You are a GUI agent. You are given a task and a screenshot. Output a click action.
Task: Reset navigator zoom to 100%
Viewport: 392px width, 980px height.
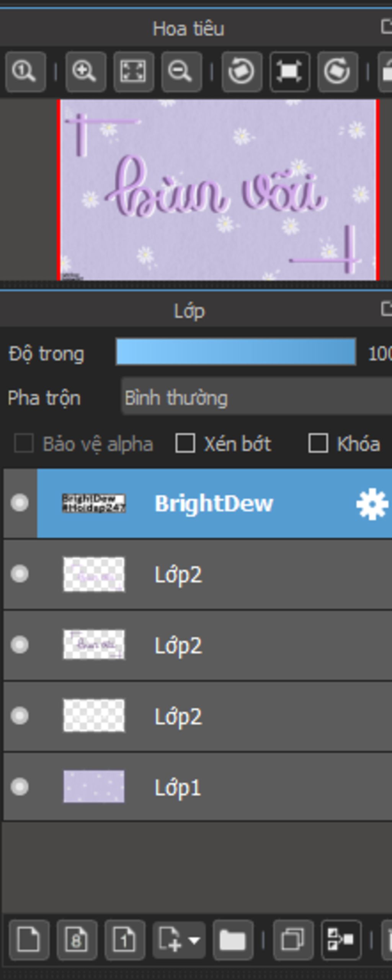(26, 72)
